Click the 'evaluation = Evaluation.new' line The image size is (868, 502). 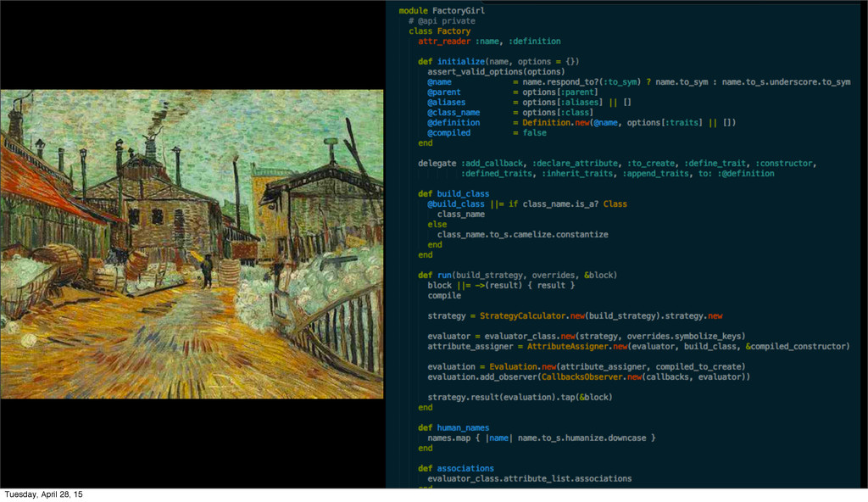tap(587, 367)
